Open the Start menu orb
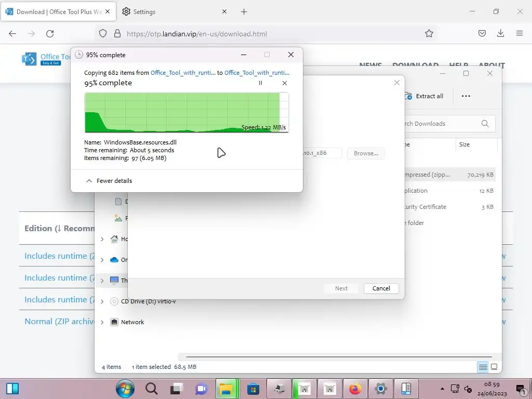The height and width of the screenshot is (399, 532). (125, 389)
